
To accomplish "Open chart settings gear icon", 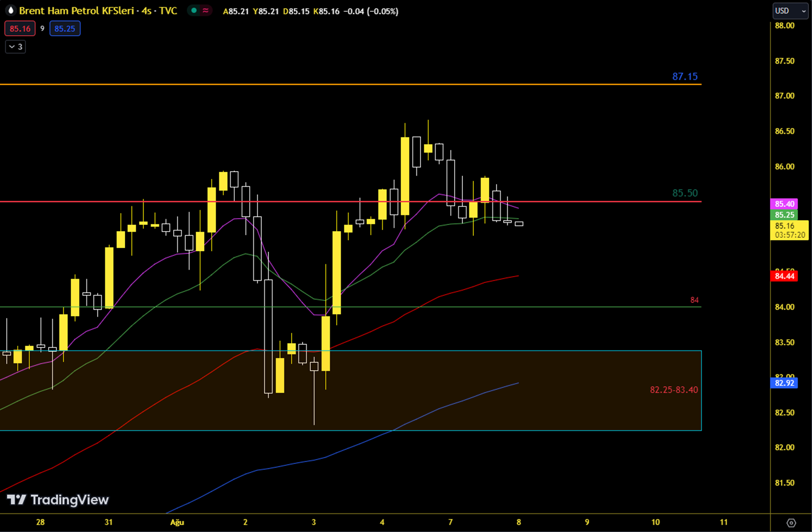I will [x=791, y=523].
